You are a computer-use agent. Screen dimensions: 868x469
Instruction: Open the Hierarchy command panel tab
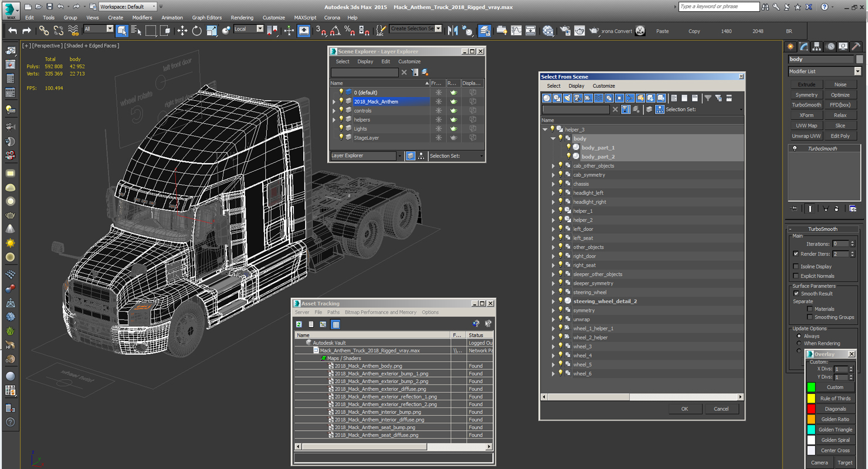point(817,46)
